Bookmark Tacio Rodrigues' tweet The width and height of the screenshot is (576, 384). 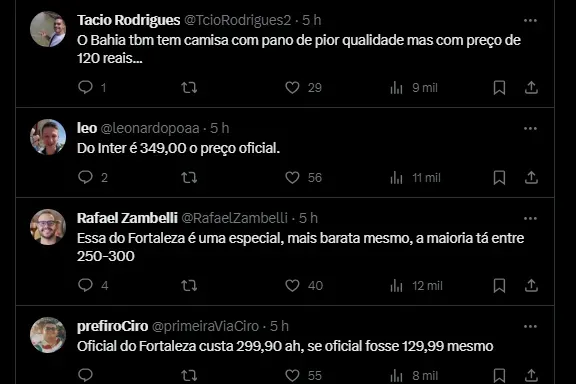tap(499, 87)
